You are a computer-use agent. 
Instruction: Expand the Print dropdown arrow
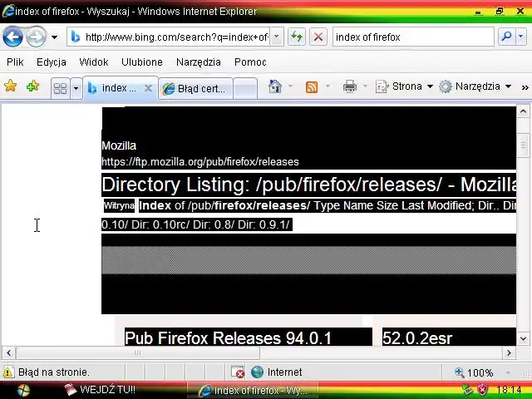click(366, 86)
